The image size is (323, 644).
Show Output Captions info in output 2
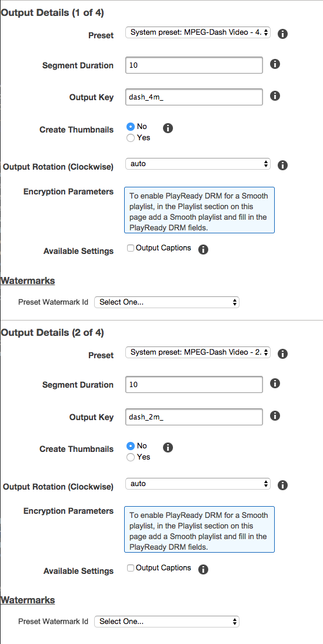tap(203, 569)
